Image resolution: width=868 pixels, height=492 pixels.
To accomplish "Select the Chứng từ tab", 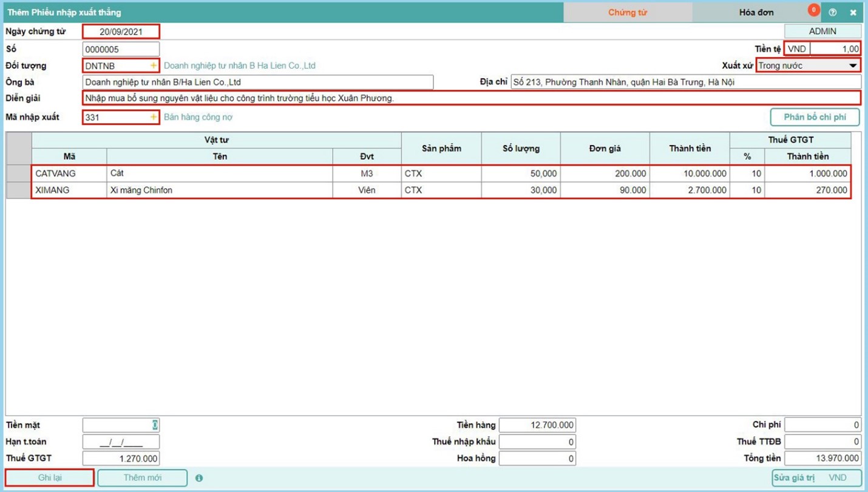I will 628,12.
